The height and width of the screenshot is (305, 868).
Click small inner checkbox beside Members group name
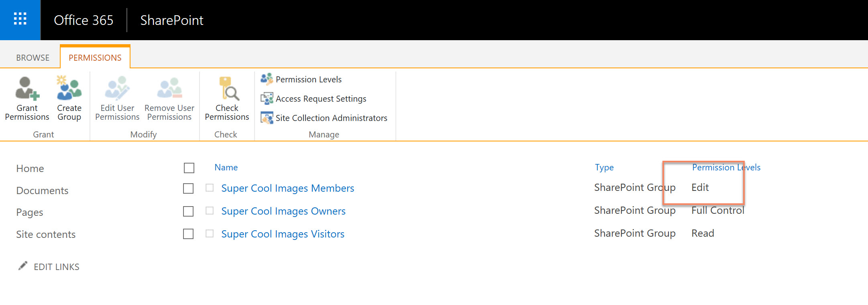pyautogui.click(x=210, y=188)
